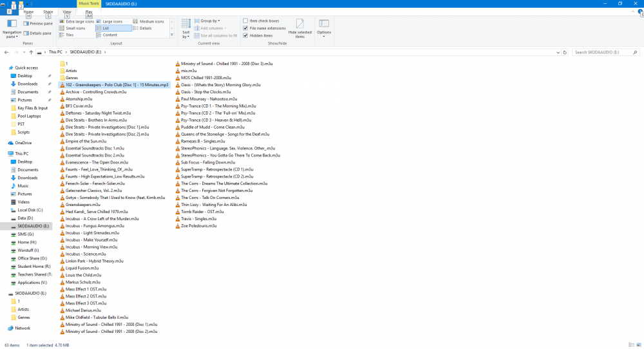Click SKODAAUDIO (E:) breadcrumb segment
644x349 pixels.
(x=86, y=52)
